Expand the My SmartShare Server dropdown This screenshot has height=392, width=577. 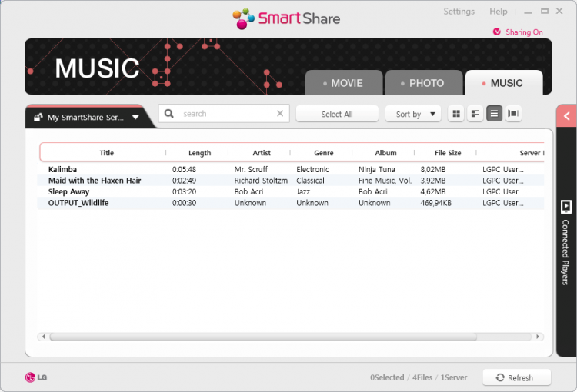click(x=135, y=118)
